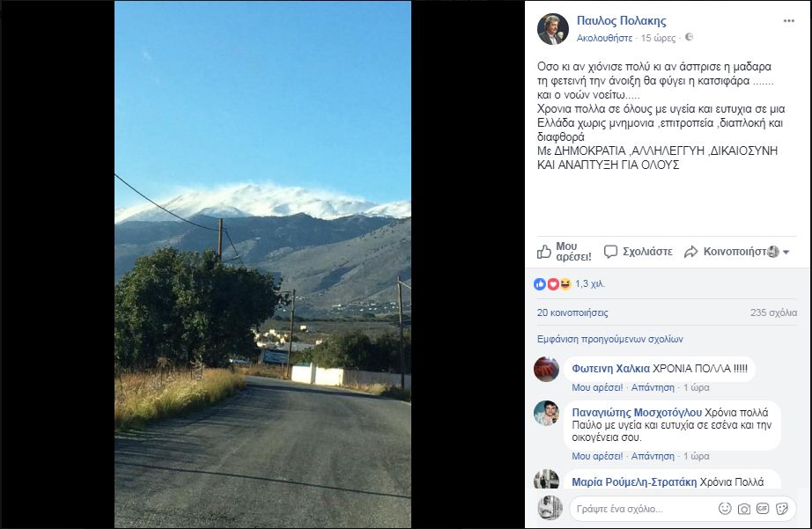This screenshot has width=812, height=529.
Task: Open the snowy mountain photo
Action: (262, 264)
